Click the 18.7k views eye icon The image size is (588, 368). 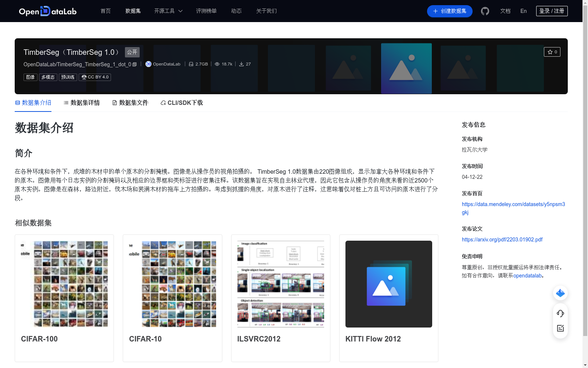tap(217, 64)
